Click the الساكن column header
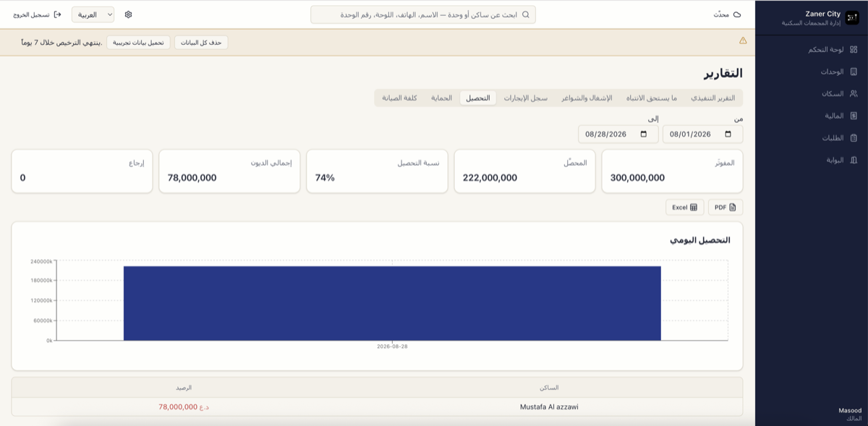Image resolution: width=868 pixels, height=426 pixels. click(549, 388)
